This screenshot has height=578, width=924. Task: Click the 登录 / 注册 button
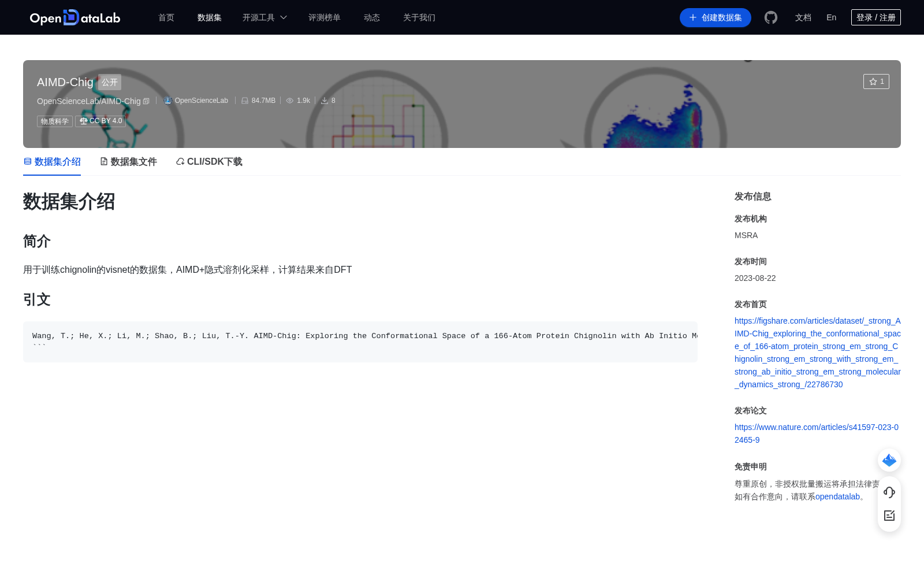(876, 17)
